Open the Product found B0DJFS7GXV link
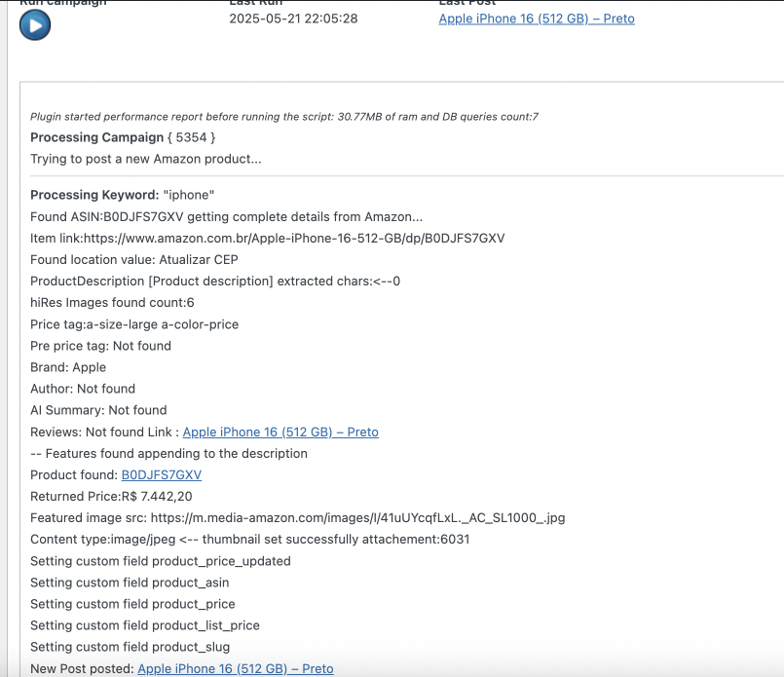784x677 pixels. [x=161, y=474]
